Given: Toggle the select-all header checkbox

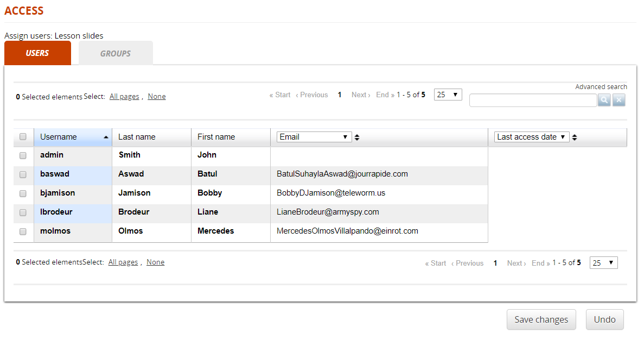Looking at the screenshot, I should (x=23, y=137).
